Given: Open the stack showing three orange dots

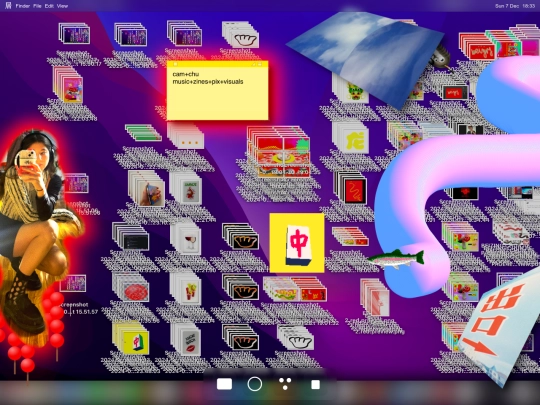Looking at the screenshot, I should 186,136.
